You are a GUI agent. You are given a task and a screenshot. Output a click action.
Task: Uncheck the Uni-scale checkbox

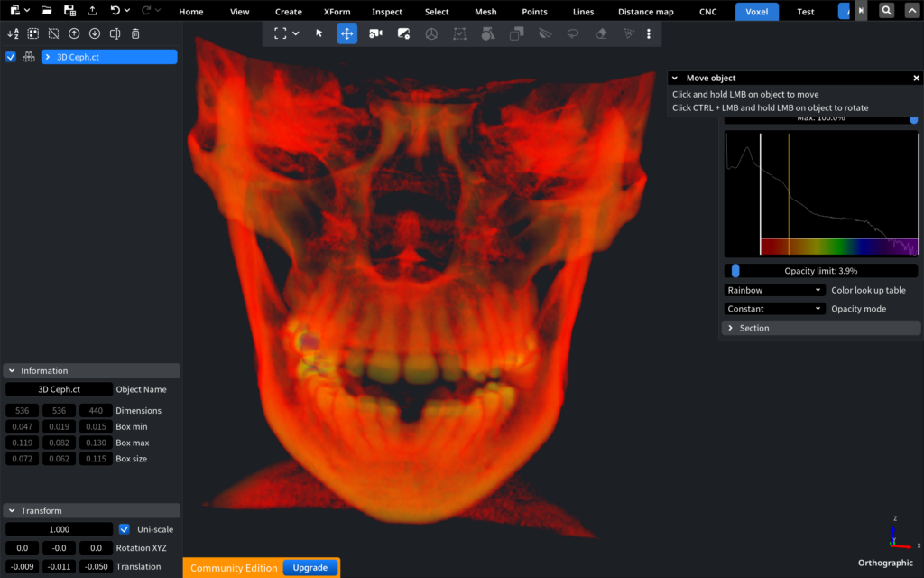coord(125,529)
